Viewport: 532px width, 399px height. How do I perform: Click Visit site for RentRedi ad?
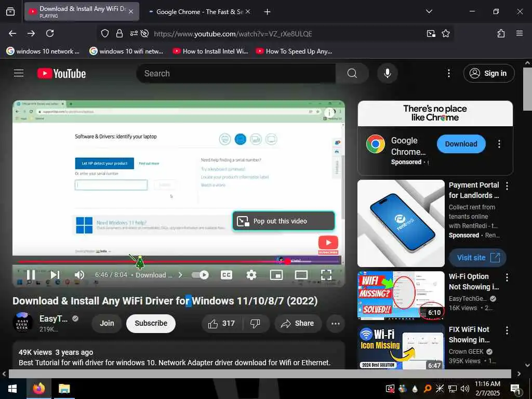click(477, 258)
